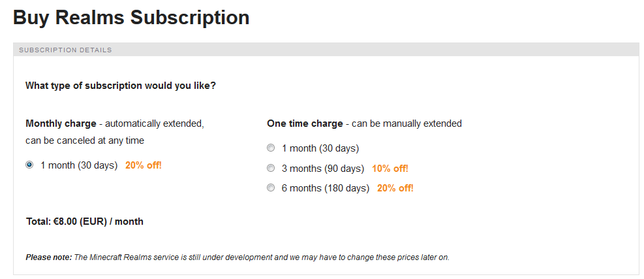Screen dimensions: 644x279
Task: Click "20% off!" beside the 6 months option
Action: click(x=395, y=188)
